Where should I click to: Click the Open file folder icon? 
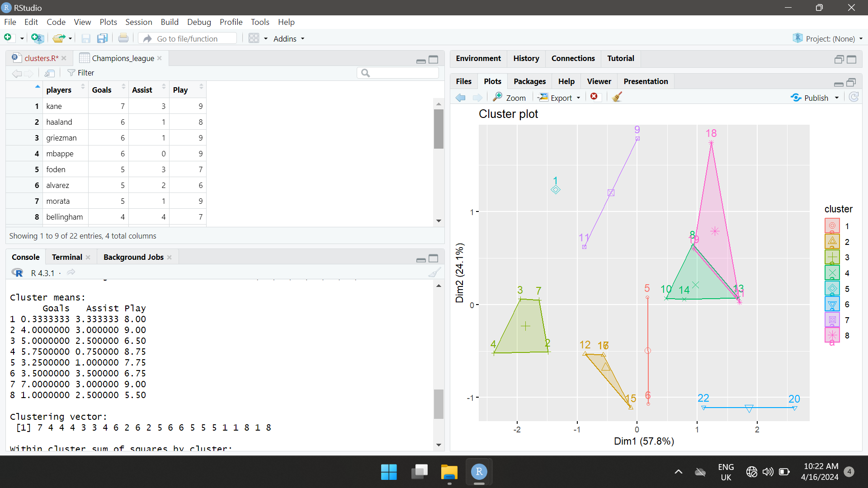pos(58,38)
